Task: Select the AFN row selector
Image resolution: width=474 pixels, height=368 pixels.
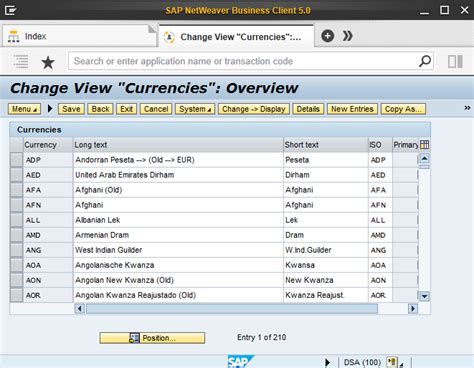Action: coord(16,205)
